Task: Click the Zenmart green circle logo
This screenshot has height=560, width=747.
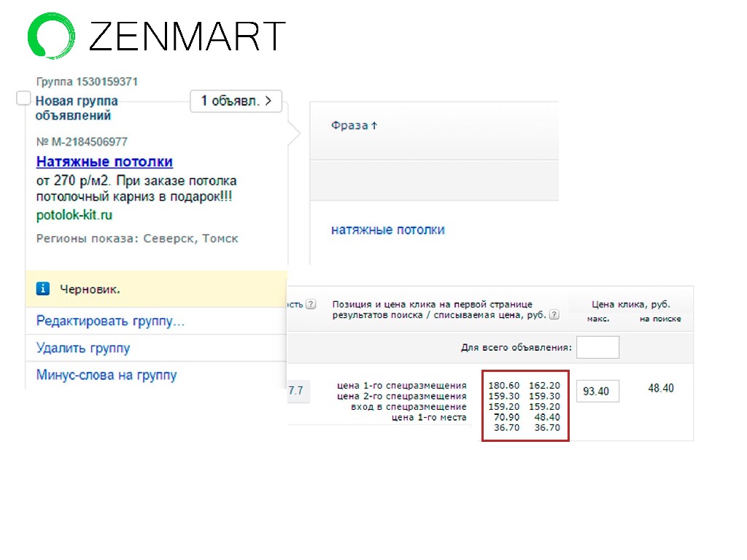Action: 51,36
